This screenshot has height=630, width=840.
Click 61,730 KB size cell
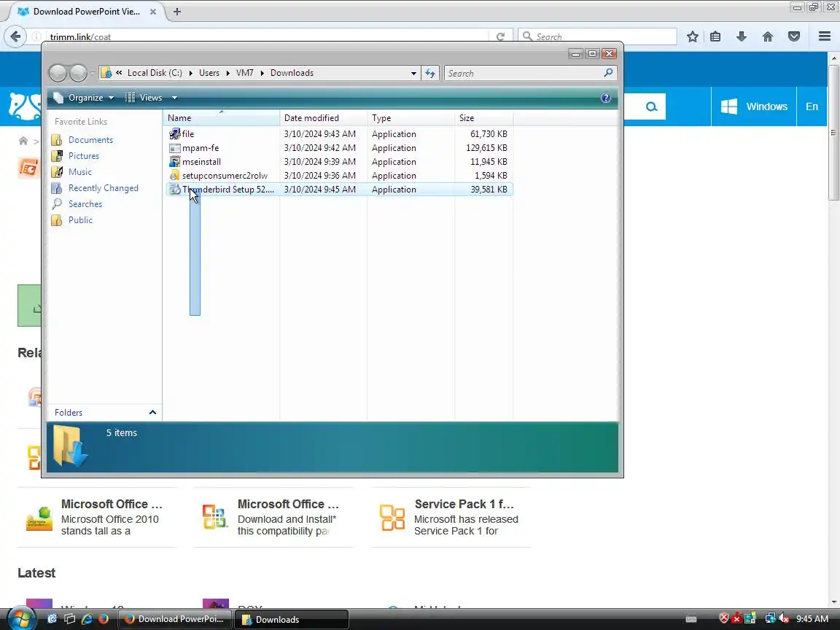[489, 134]
